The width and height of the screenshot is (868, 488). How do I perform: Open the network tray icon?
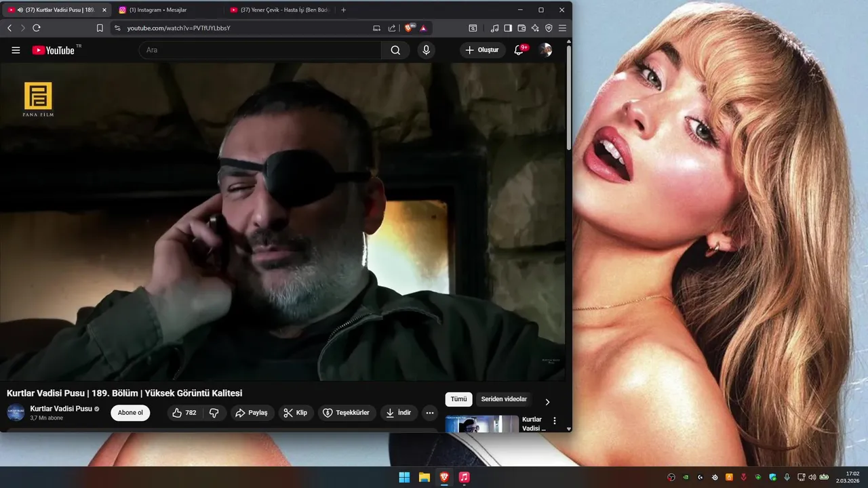(802, 477)
